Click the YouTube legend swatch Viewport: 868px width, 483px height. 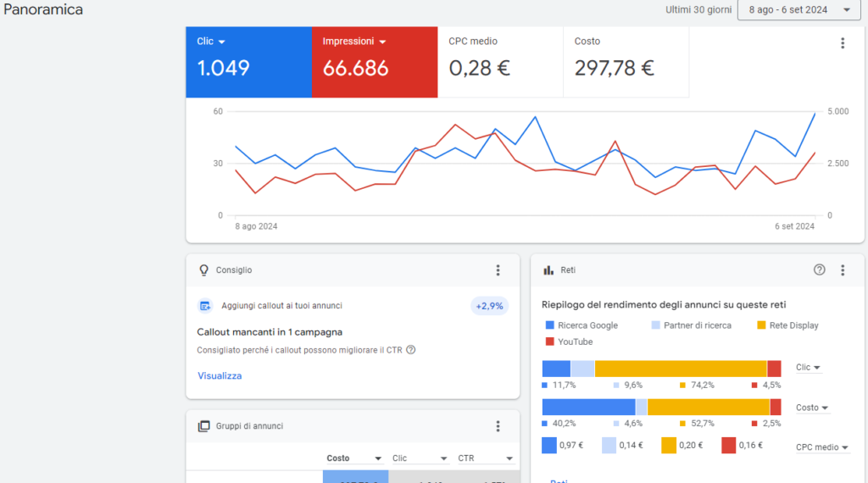(x=549, y=342)
